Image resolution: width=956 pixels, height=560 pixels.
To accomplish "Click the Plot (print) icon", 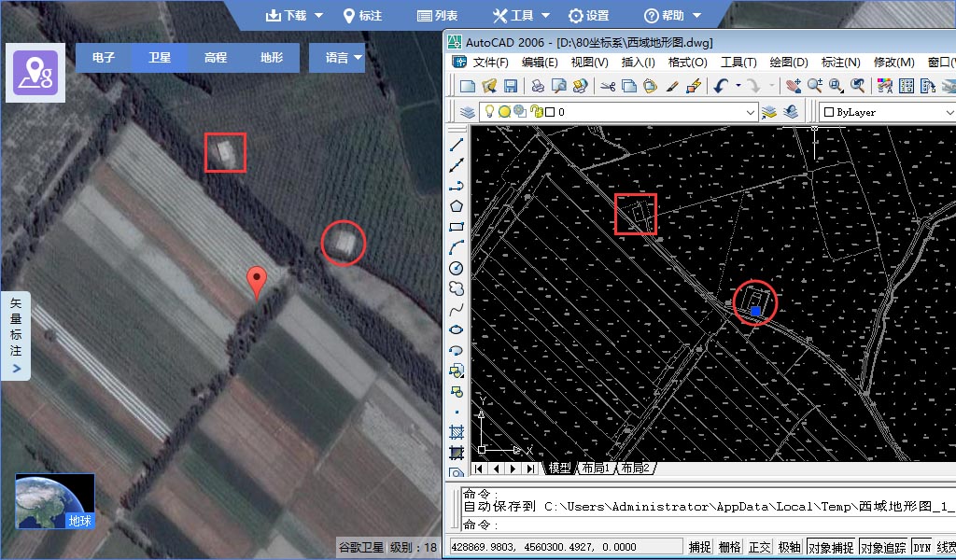I will point(537,86).
